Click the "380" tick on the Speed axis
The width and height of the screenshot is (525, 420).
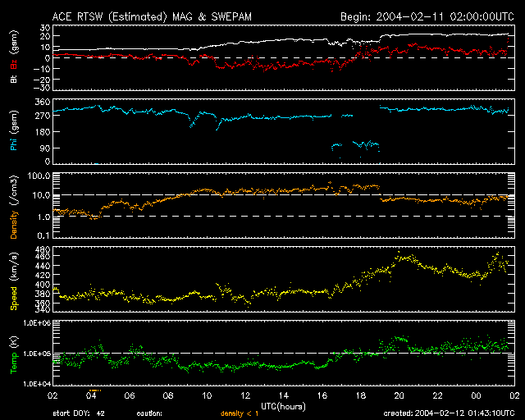pos(43,294)
